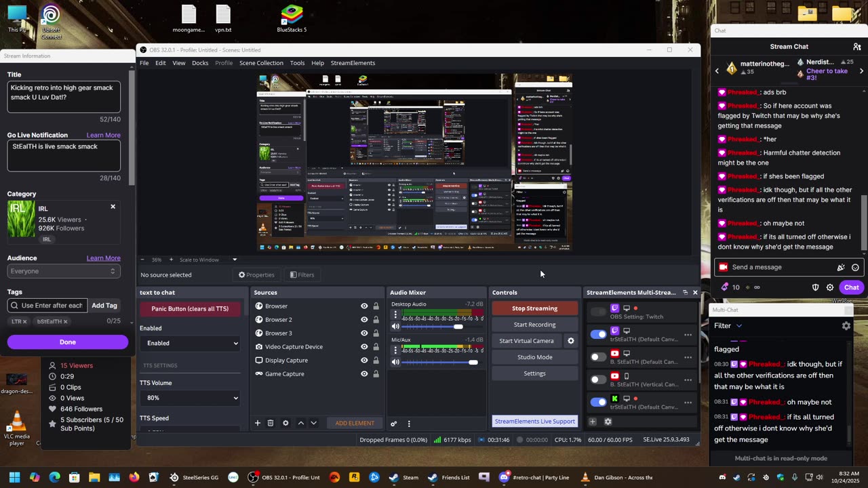Open StreamElements multi-stream settings gear

(608, 422)
